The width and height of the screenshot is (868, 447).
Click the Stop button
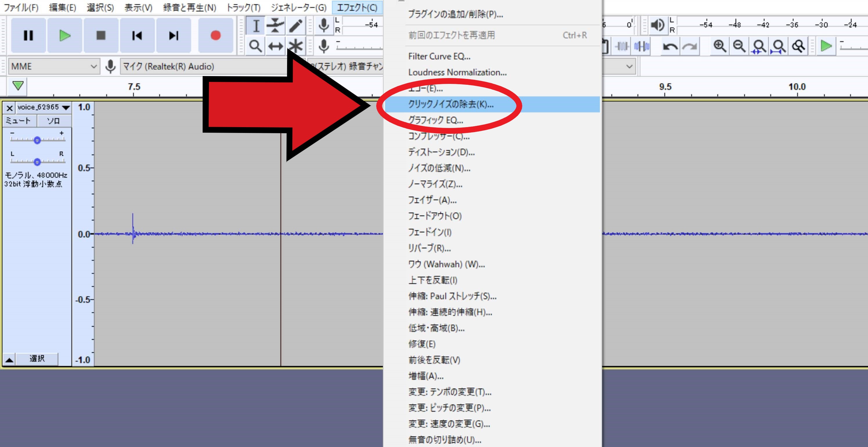click(101, 35)
